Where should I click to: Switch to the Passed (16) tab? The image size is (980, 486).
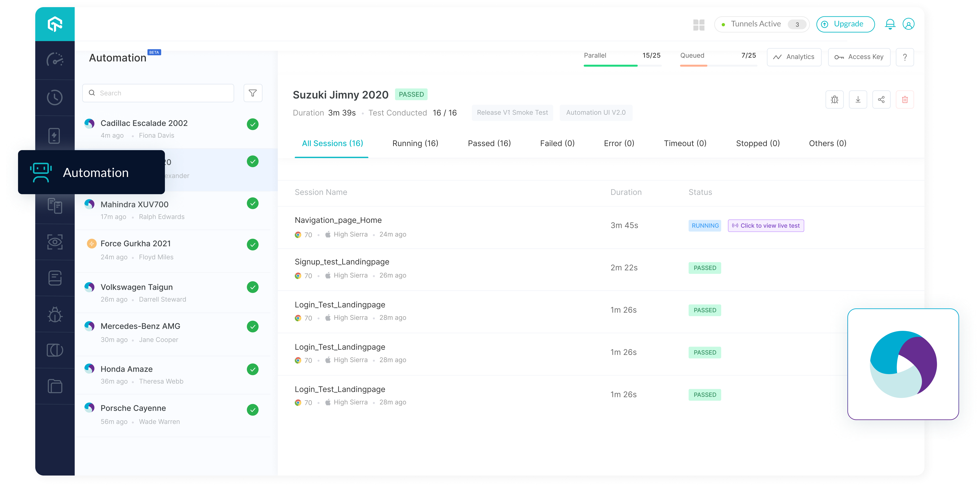click(489, 143)
